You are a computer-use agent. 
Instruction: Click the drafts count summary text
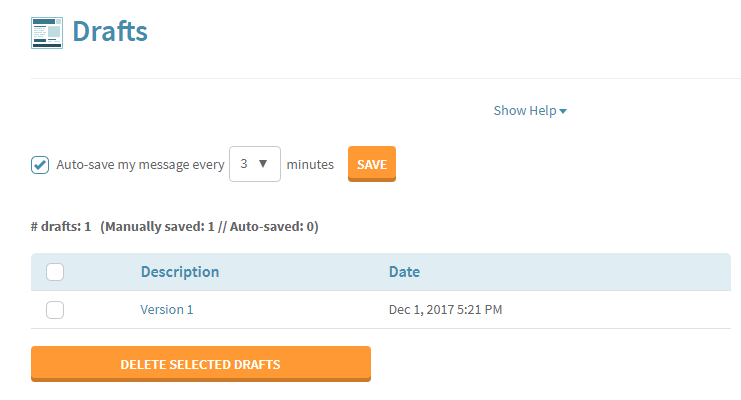[175, 226]
